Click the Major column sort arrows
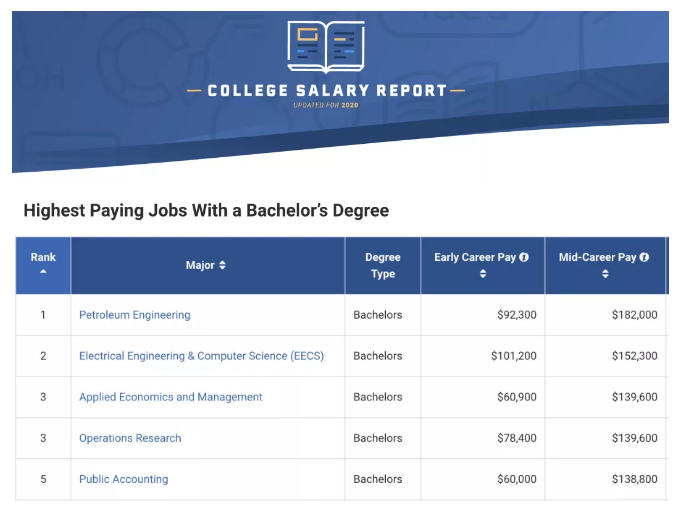This screenshot has width=690, height=506. point(222,265)
